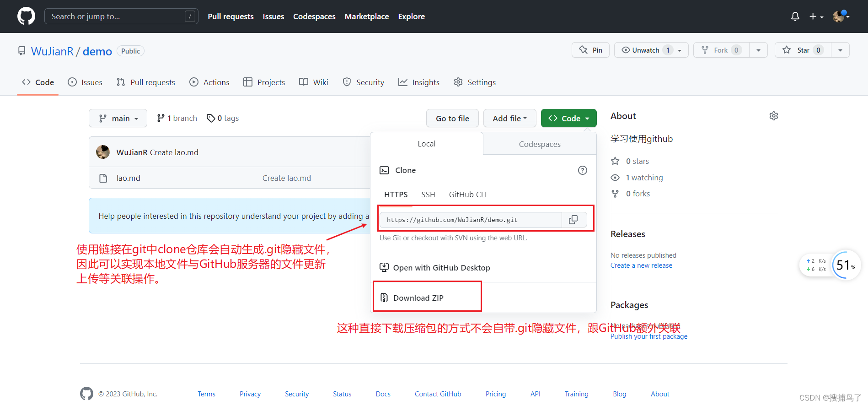This screenshot has height=406, width=868.
Task: Select the GitHub CLI clone option
Action: (x=467, y=195)
